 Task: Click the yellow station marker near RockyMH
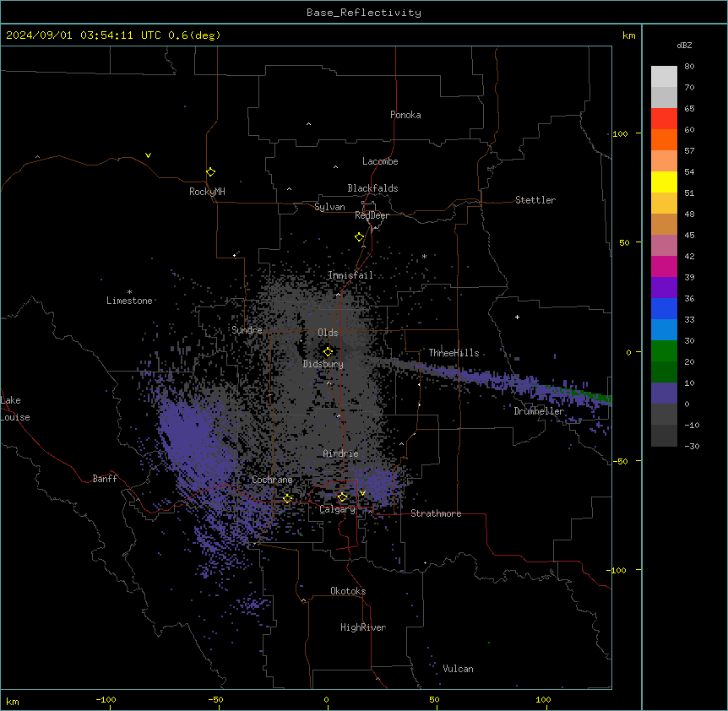pos(211,172)
